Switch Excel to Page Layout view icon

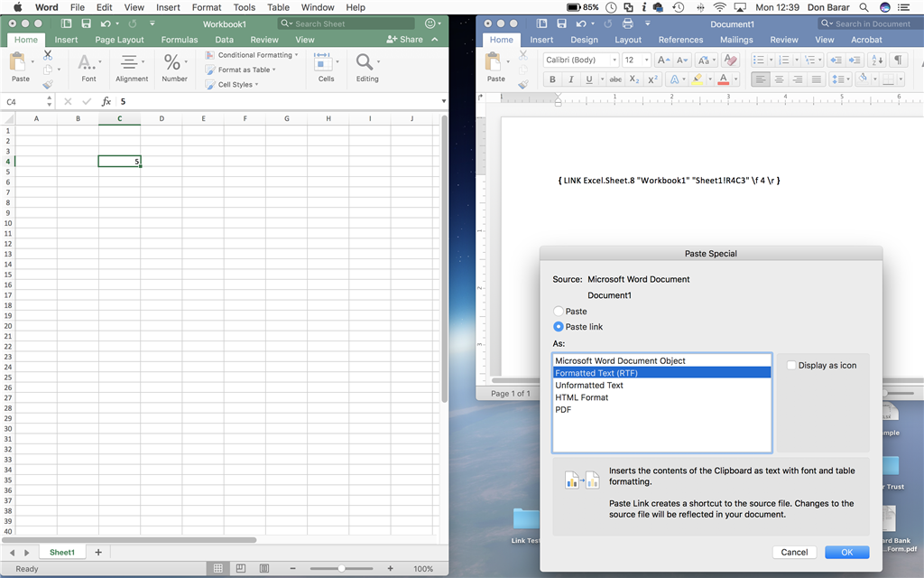coord(240,568)
